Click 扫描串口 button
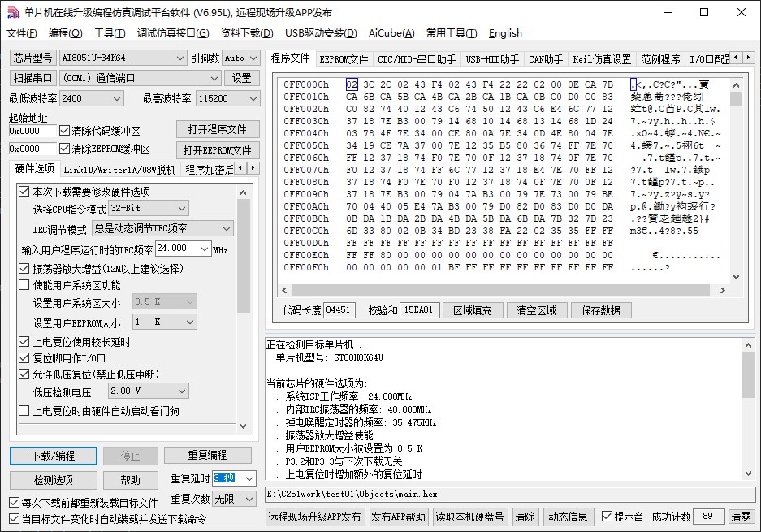The width and height of the screenshot is (761, 532). pyautogui.click(x=33, y=78)
